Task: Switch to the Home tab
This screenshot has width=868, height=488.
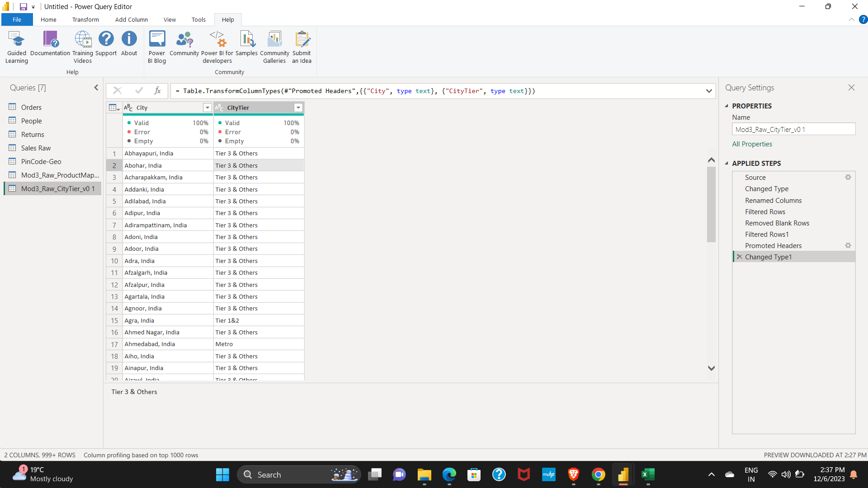Action: pos(48,19)
